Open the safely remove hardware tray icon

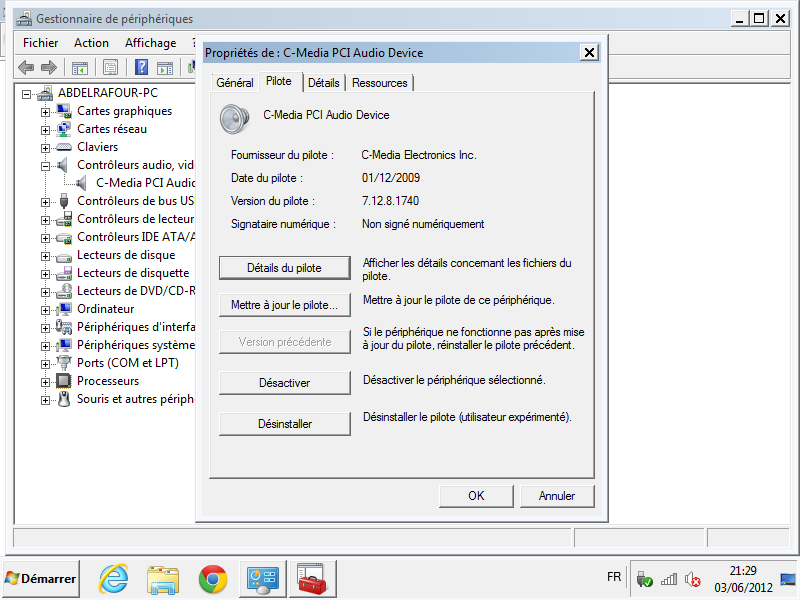(x=644, y=580)
